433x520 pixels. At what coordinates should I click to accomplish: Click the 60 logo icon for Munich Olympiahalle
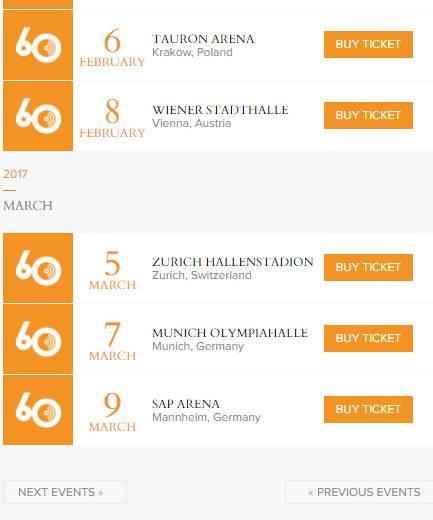click(x=38, y=339)
